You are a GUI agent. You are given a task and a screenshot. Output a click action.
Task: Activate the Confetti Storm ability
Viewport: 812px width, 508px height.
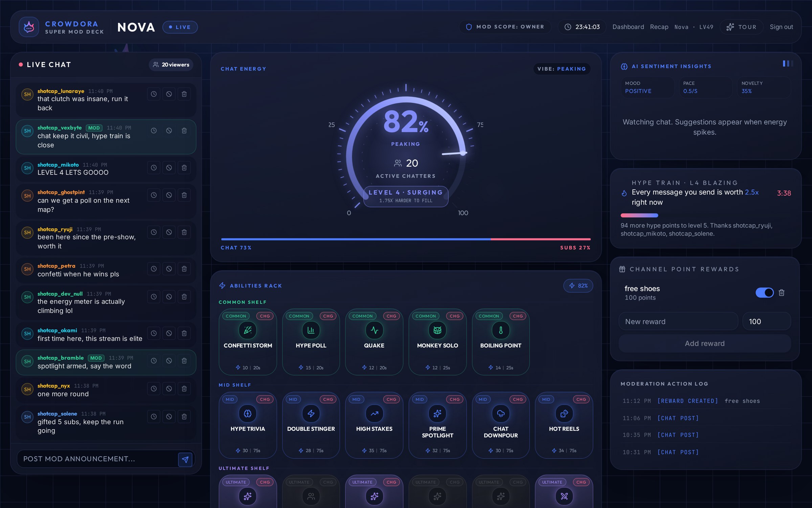pyautogui.click(x=248, y=342)
